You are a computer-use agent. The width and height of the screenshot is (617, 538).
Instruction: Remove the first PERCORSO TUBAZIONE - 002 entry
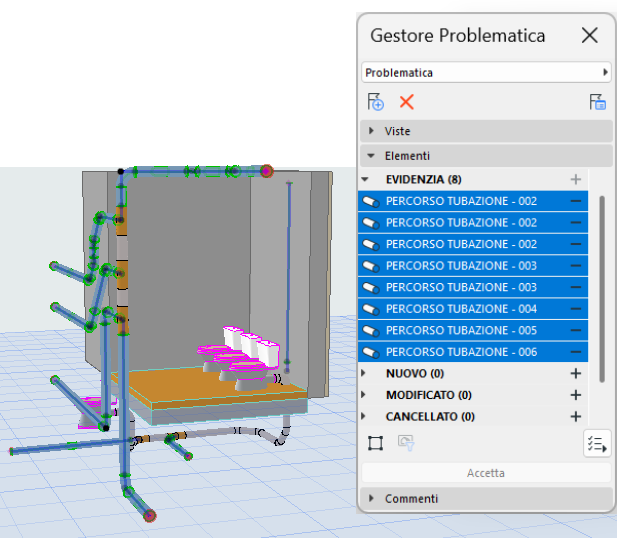[x=576, y=201]
